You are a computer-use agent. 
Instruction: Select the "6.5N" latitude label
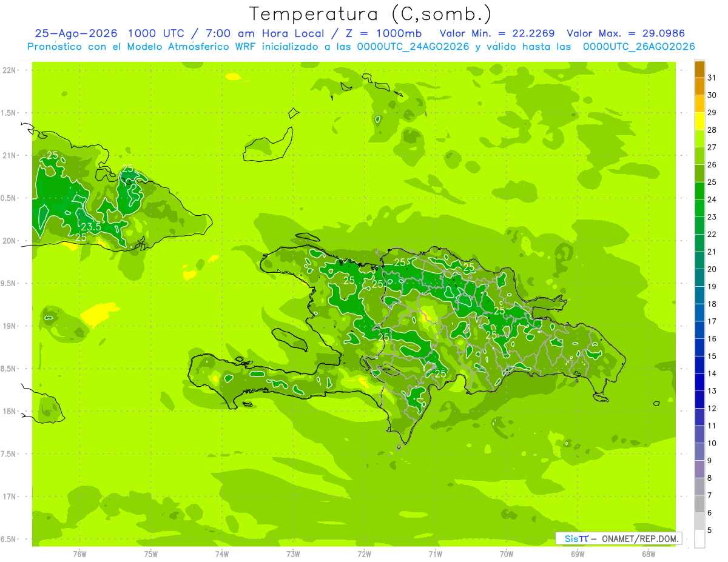(8, 539)
